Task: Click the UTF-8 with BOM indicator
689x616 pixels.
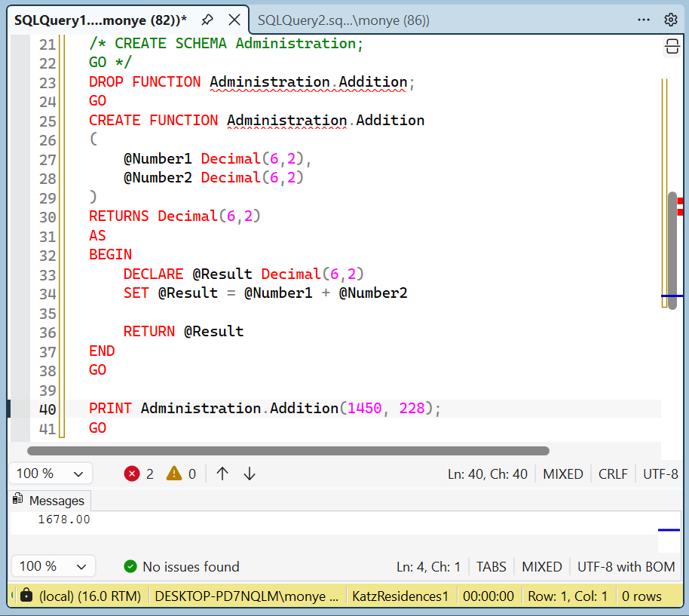Action: [x=626, y=567]
